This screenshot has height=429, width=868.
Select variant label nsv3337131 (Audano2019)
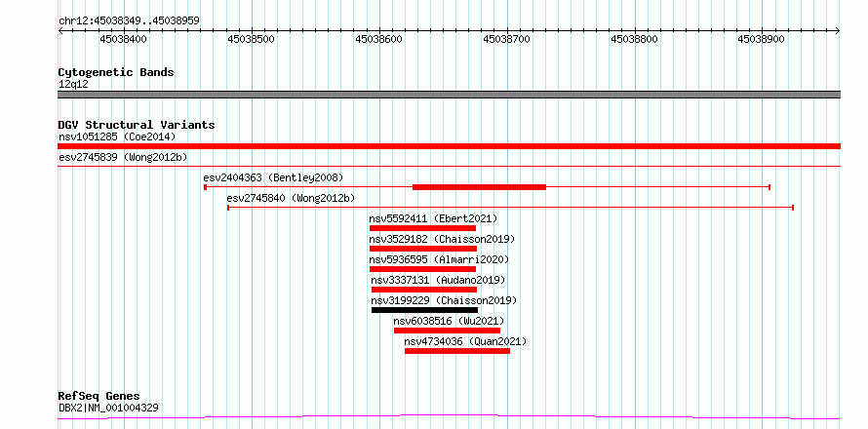point(439,280)
